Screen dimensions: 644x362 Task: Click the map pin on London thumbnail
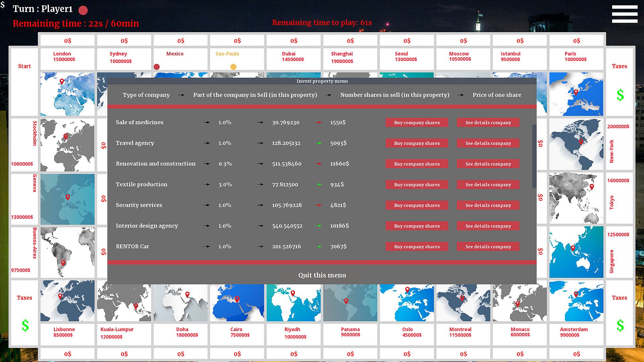point(62,81)
